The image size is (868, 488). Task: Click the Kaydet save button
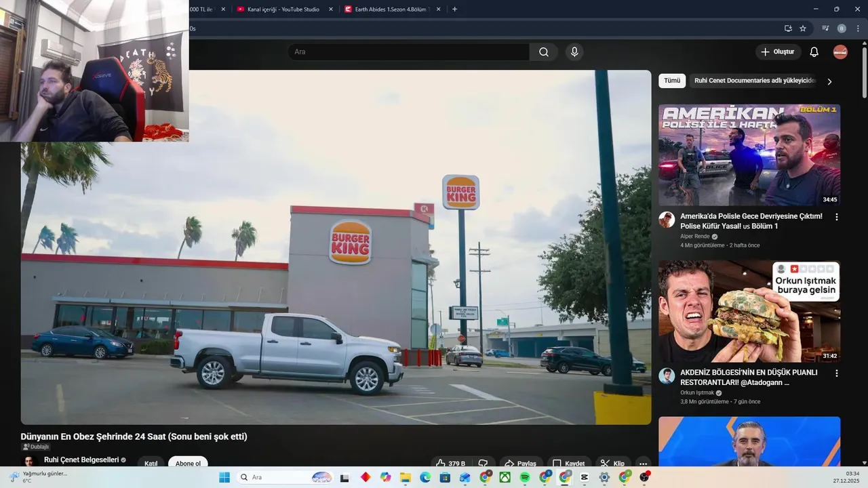[x=568, y=464]
